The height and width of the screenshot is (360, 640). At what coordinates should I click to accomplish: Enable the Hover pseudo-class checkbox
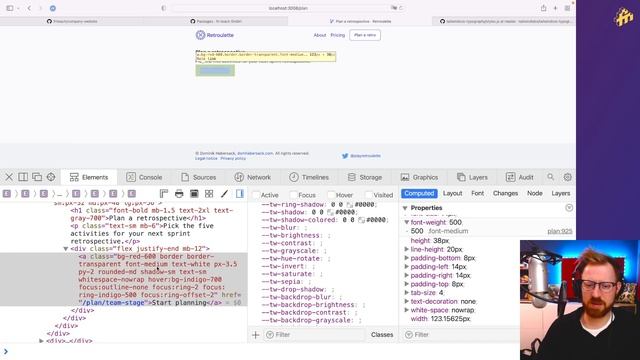tap(331, 195)
